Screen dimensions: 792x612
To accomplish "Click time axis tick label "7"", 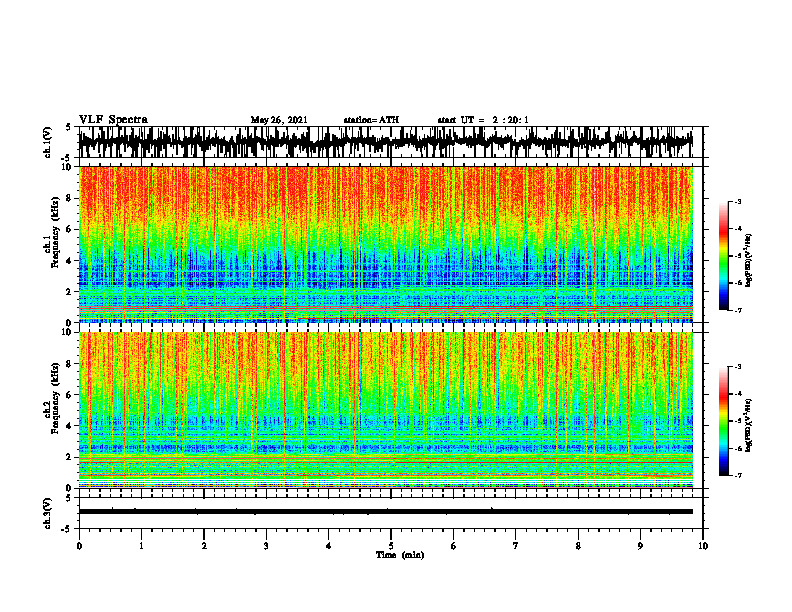I will click(516, 546).
